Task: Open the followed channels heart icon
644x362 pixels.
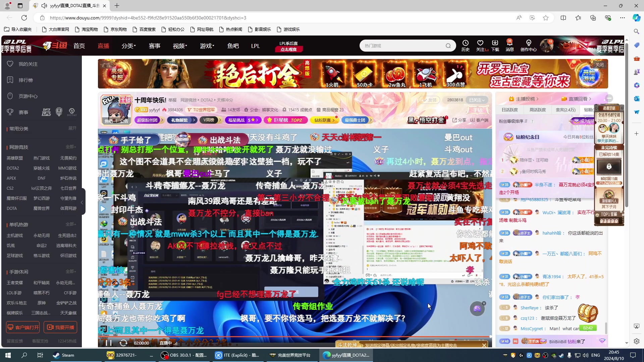Action: click(480, 46)
